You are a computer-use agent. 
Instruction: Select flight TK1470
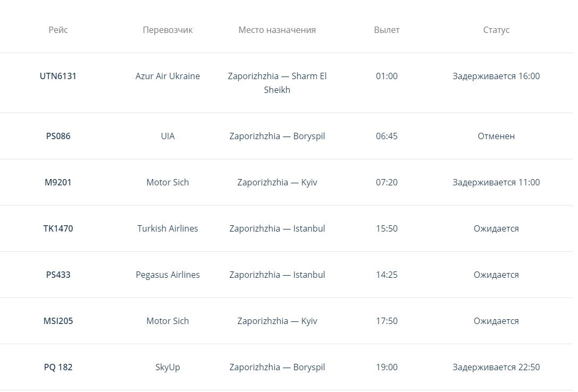[x=58, y=228]
